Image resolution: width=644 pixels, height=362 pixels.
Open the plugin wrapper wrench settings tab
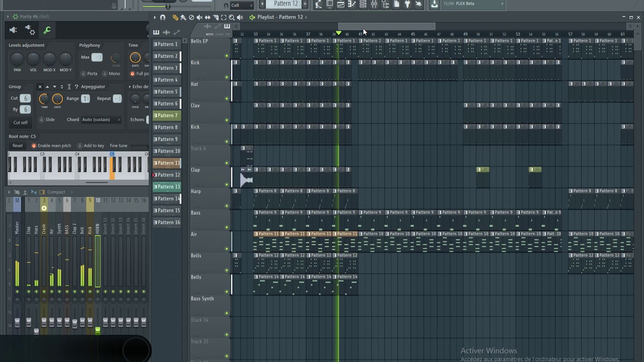[47, 30]
